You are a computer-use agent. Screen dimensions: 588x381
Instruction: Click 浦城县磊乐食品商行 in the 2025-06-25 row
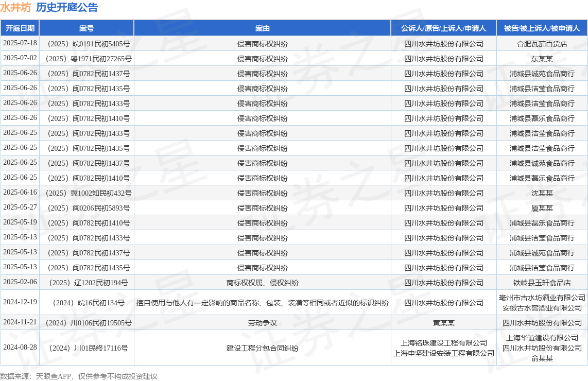542,179
